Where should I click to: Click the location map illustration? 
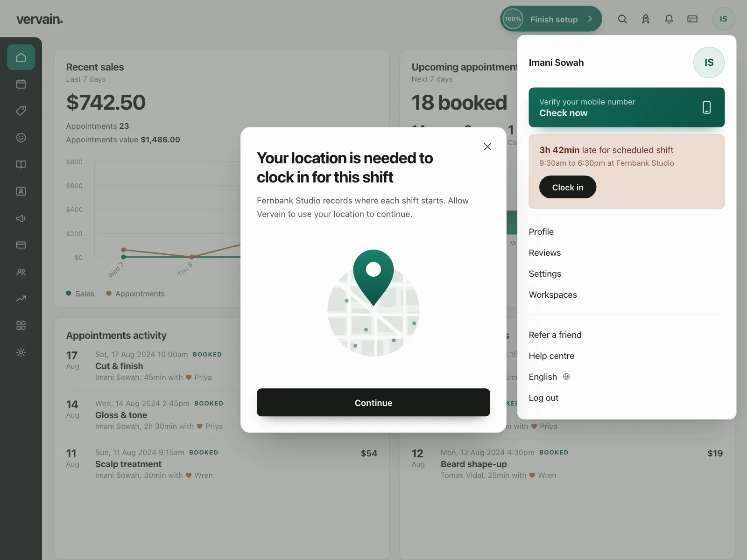(x=373, y=303)
